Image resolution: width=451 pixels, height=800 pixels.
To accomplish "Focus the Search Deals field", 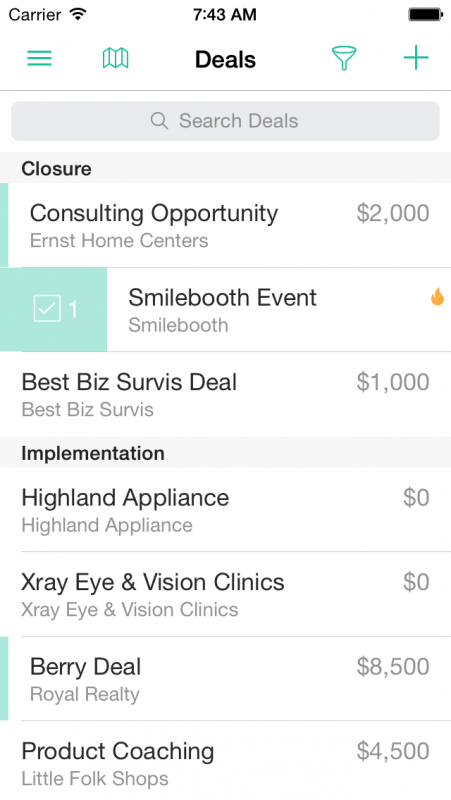I will click(x=226, y=121).
